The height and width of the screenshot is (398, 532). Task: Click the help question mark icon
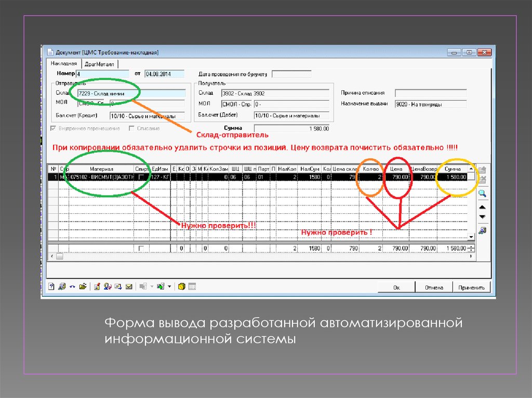tap(51, 286)
